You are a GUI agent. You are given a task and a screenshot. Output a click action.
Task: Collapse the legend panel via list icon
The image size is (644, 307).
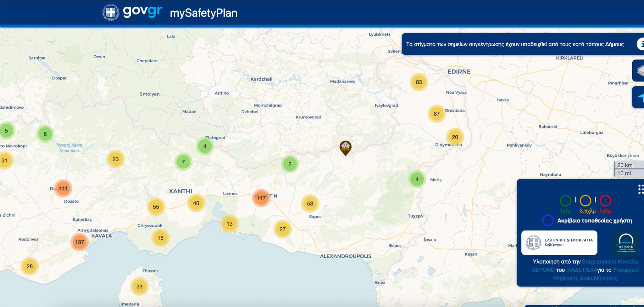tap(640, 189)
